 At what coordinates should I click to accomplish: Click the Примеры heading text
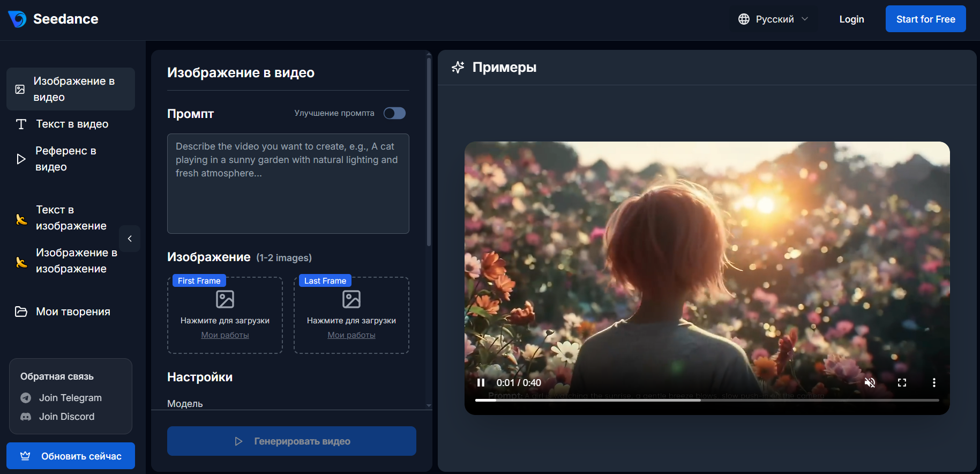(x=504, y=68)
